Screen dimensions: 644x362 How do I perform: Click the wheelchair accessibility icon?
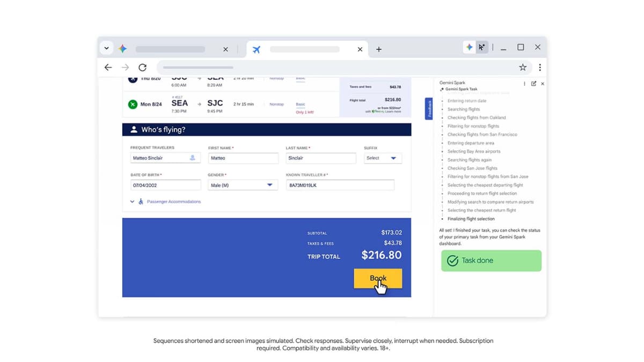(141, 202)
